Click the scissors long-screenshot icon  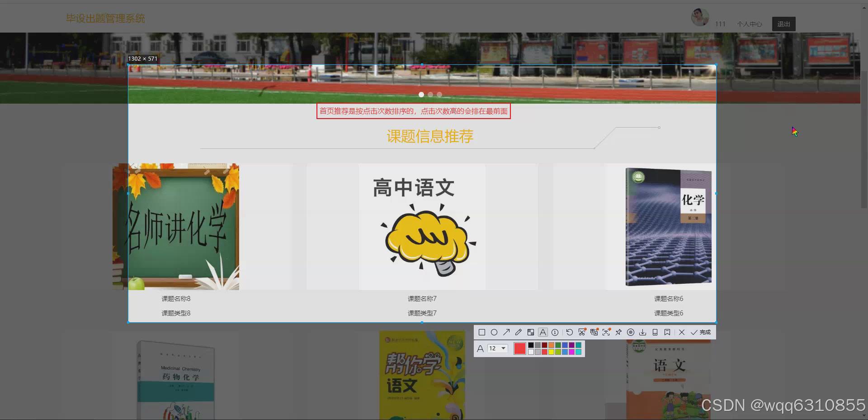tap(582, 332)
